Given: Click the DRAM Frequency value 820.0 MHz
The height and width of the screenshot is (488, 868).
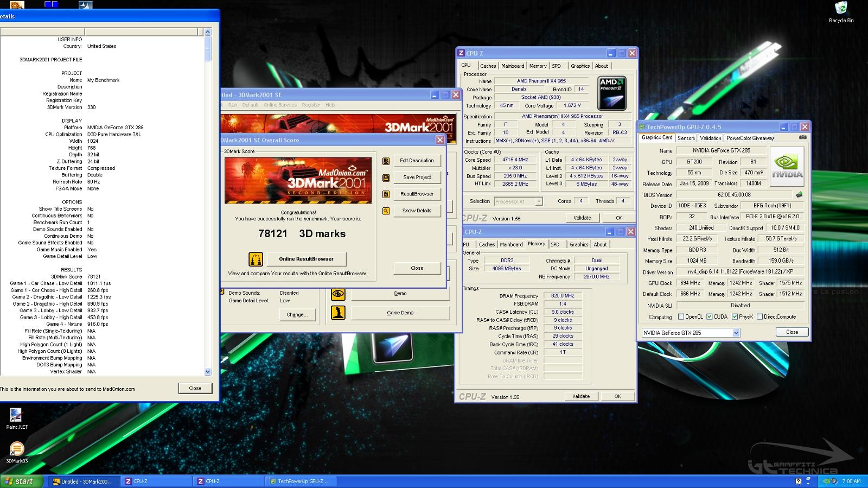Looking at the screenshot, I should [x=563, y=296].
